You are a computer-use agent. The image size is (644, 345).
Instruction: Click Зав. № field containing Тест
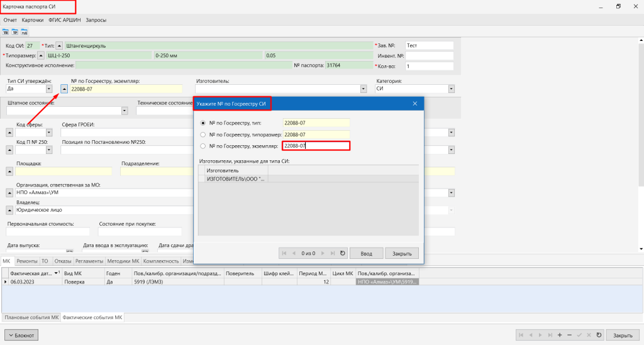tap(430, 45)
